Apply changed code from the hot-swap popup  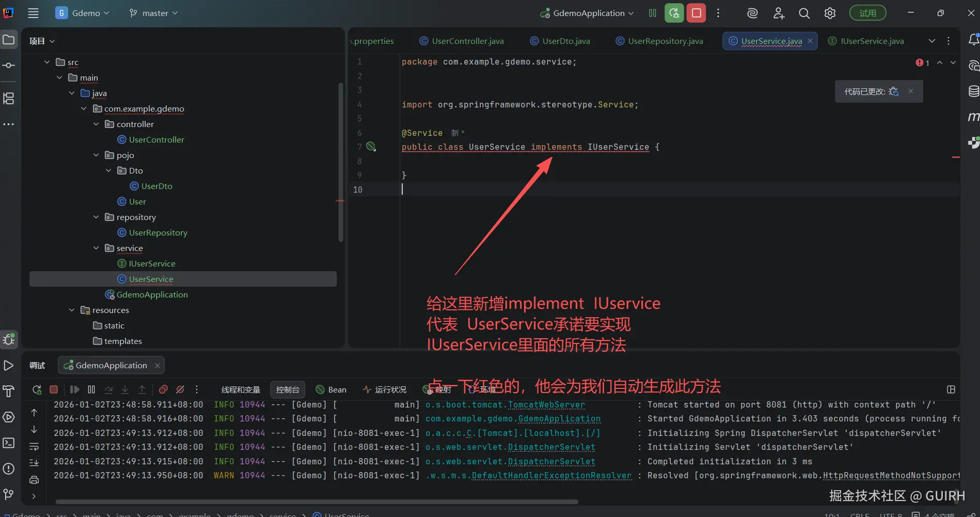click(894, 91)
